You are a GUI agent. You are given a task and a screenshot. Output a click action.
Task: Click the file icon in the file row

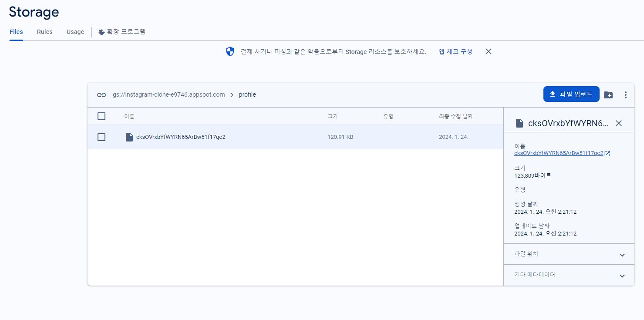(x=129, y=137)
